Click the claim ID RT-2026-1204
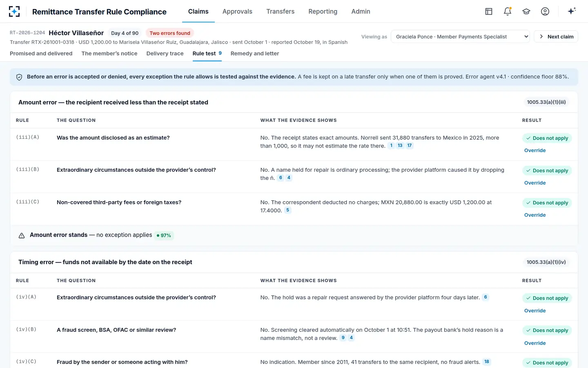The width and height of the screenshot is (588, 368). coord(27,33)
